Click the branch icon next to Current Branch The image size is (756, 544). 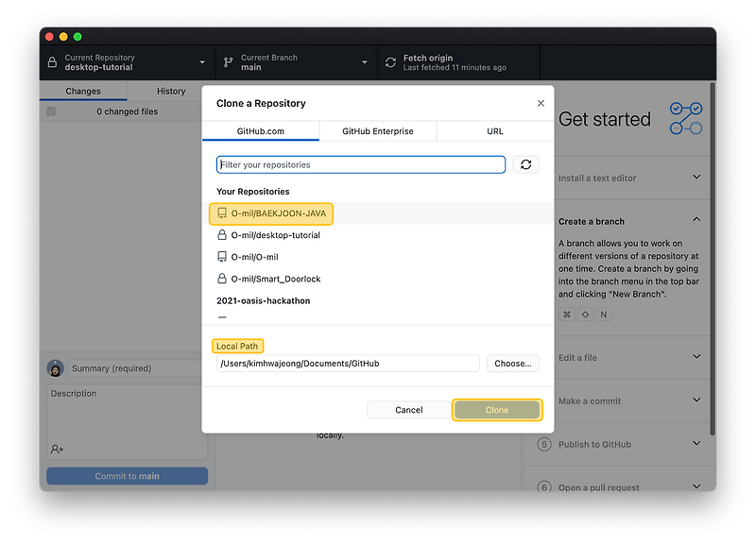point(226,61)
